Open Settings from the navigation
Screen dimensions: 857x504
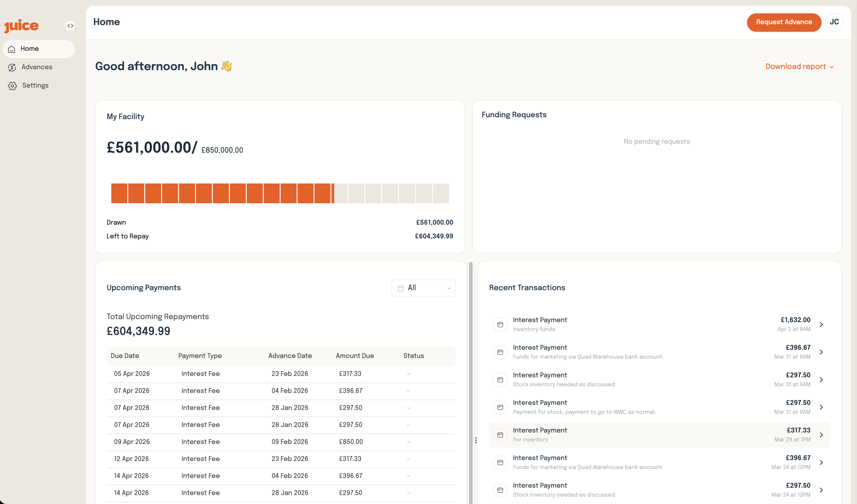point(35,85)
